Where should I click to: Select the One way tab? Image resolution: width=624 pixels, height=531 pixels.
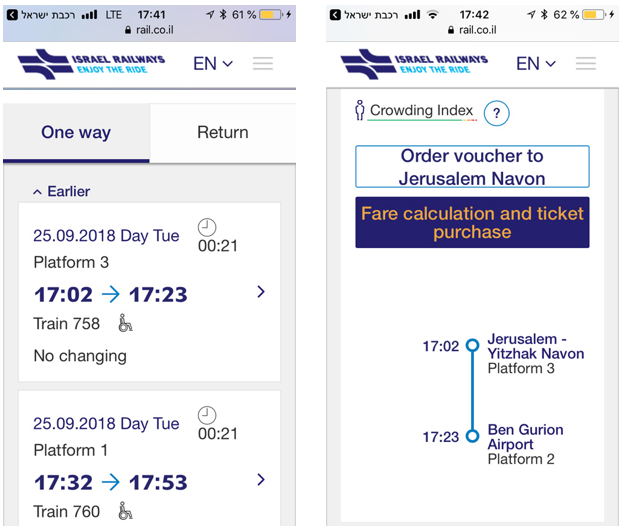76,133
